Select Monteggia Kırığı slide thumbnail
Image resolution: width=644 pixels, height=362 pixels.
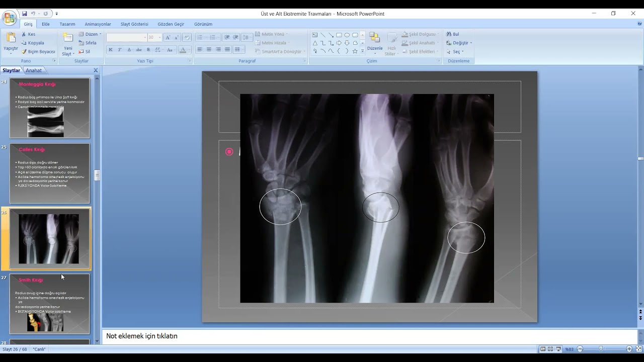49,108
